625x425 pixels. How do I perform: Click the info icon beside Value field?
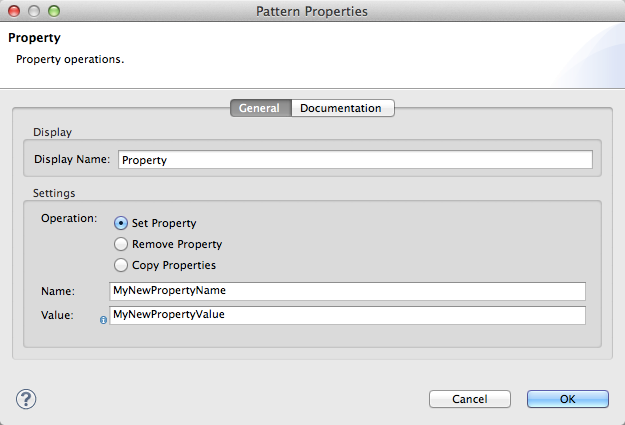pyautogui.click(x=103, y=321)
